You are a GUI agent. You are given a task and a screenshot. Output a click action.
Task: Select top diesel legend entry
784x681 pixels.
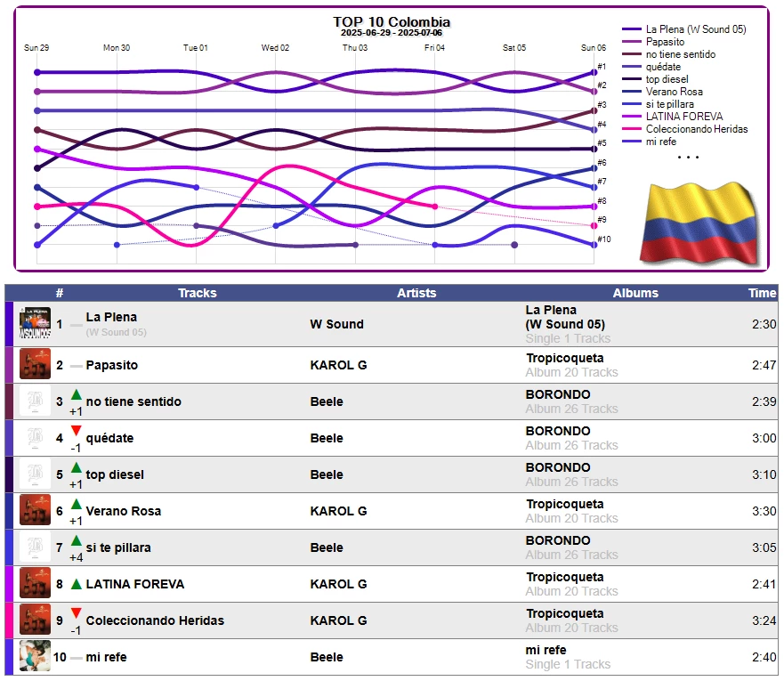click(667, 79)
